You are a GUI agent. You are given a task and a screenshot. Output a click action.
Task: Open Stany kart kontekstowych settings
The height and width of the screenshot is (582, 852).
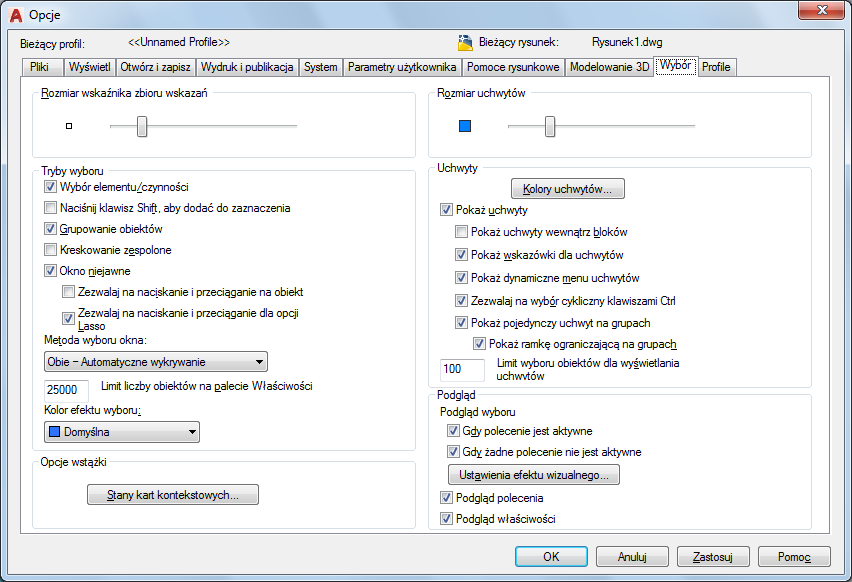(x=174, y=494)
